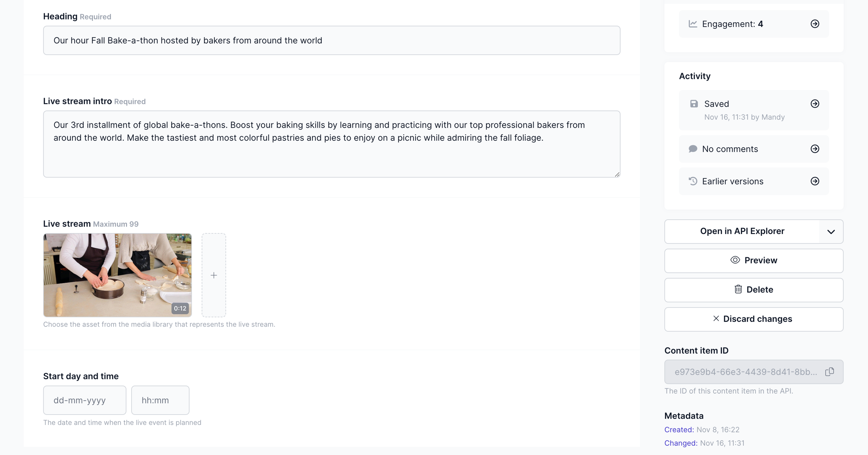Click the engagement chart icon
Viewport: 868px width, 455px height.
[x=693, y=24]
